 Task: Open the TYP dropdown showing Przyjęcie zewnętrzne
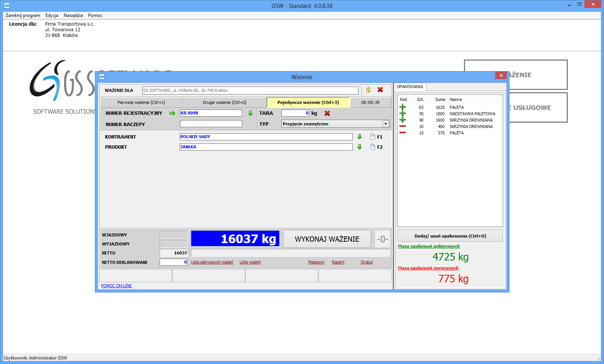pyautogui.click(x=386, y=124)
